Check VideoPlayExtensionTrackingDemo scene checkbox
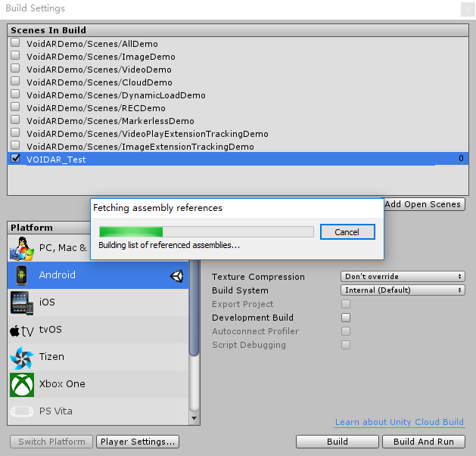The width and height of the screenshot is (476, 456). pos(15,132)
